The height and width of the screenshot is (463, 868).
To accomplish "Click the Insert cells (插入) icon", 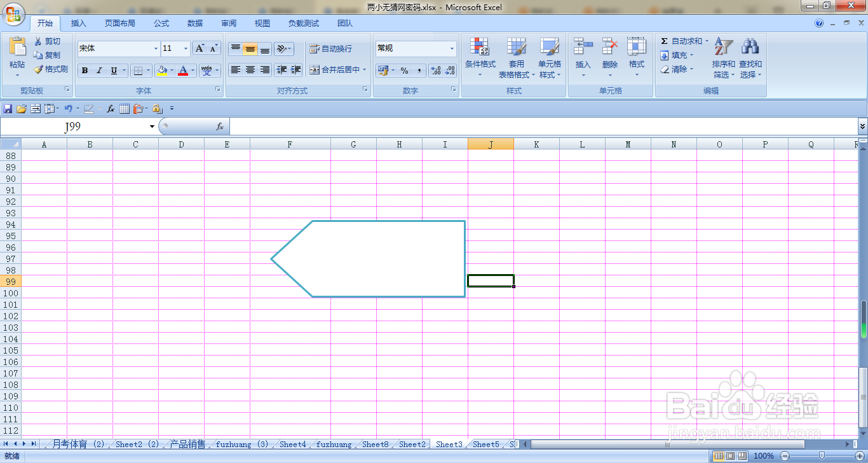I will click(x=583, y=47).
